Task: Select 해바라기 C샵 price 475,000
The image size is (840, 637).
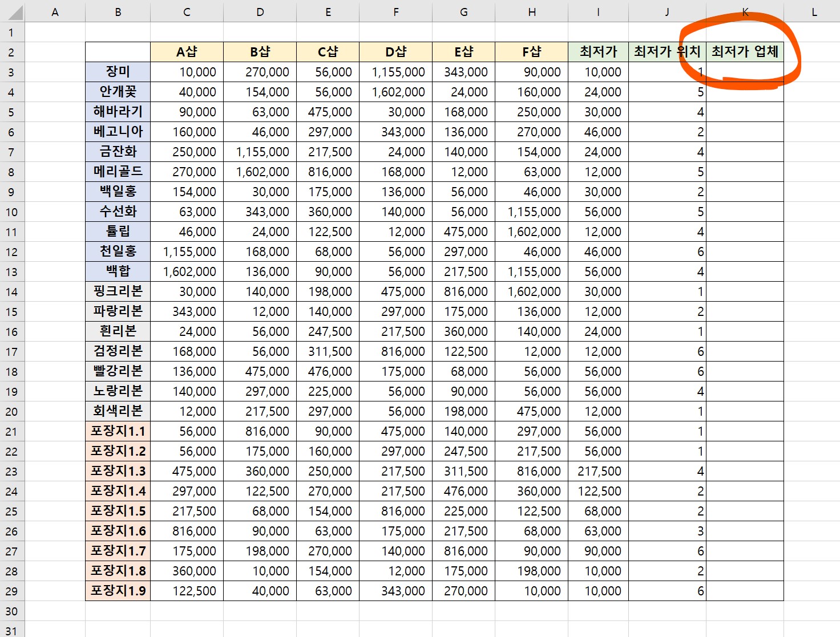Action: (328, 112)
